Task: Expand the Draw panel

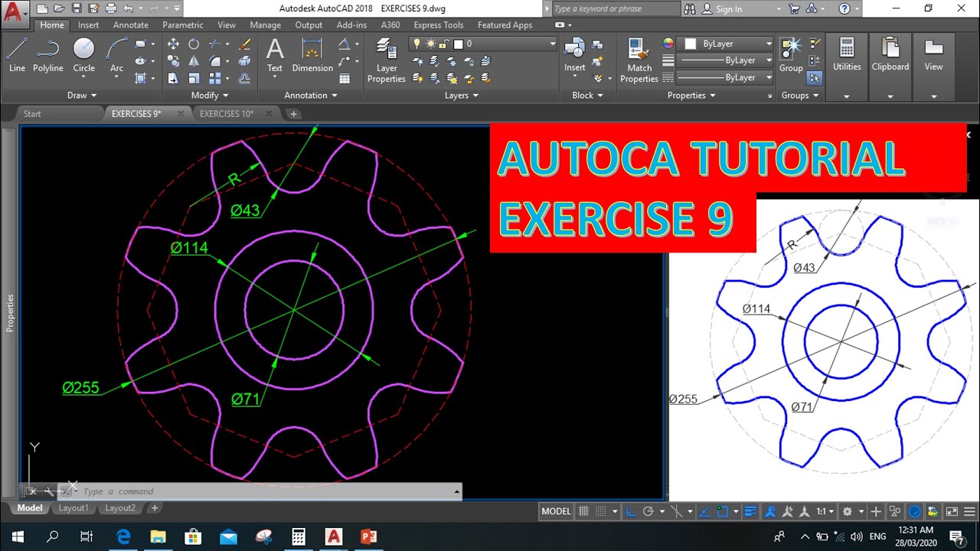Action: point(82,96)
